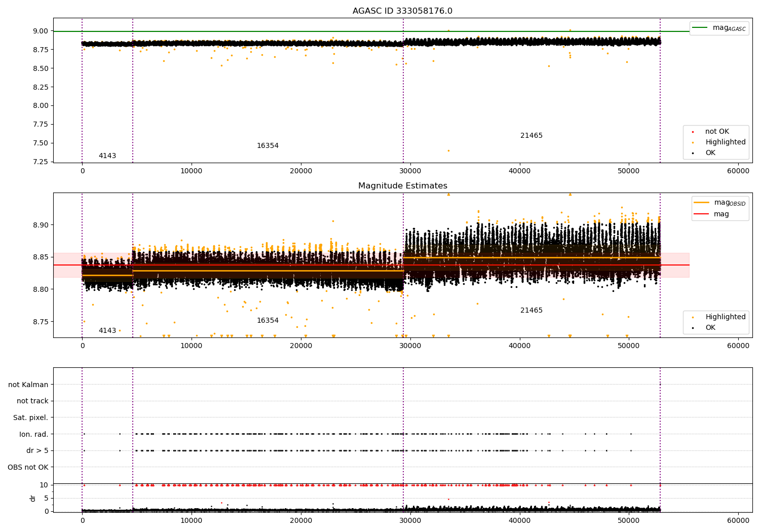
Task: Select "Highlighted" in the Magnitude Estimates legend
Action: [726, 317]
